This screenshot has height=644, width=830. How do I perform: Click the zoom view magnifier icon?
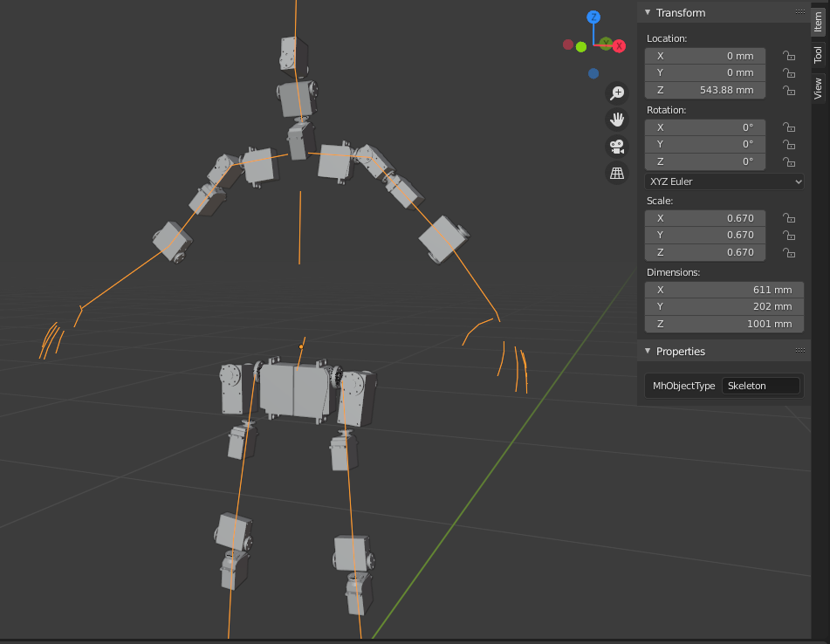click(x=617, y=93)
